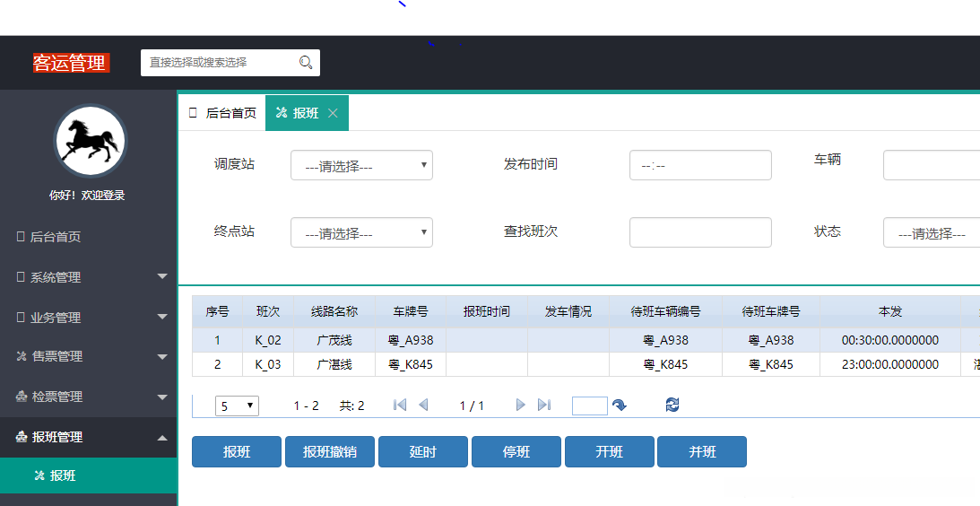Image resolution: width=980 pixels, height=506 pixels.
Task: Open the 状态 dropdown
Action: (x=932, y=232)
